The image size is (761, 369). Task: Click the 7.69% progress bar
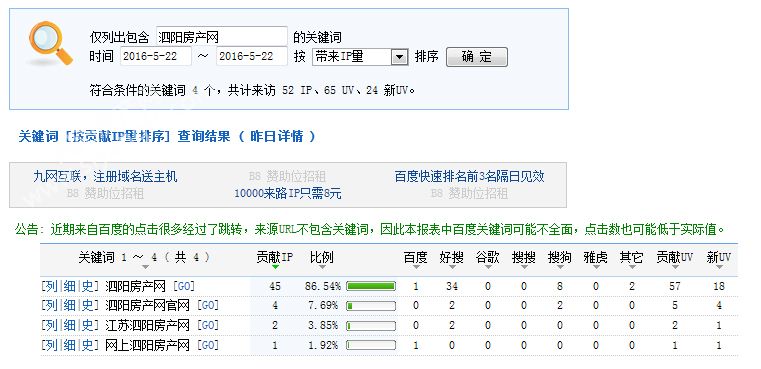click(x=371, y=306)
